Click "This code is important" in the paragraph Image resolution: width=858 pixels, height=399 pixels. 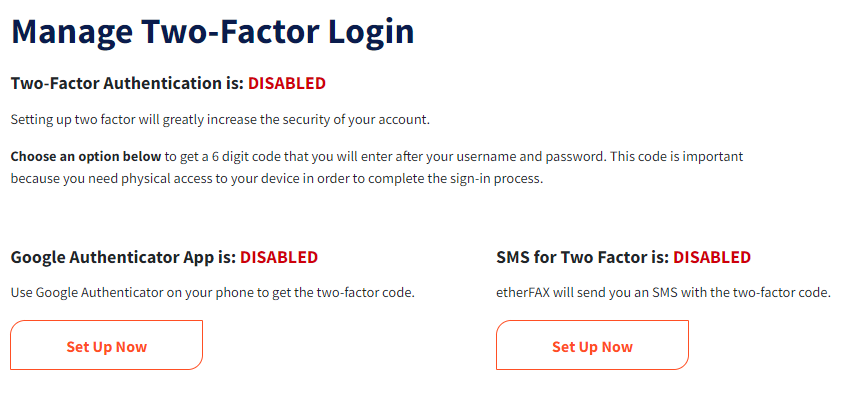676,157
